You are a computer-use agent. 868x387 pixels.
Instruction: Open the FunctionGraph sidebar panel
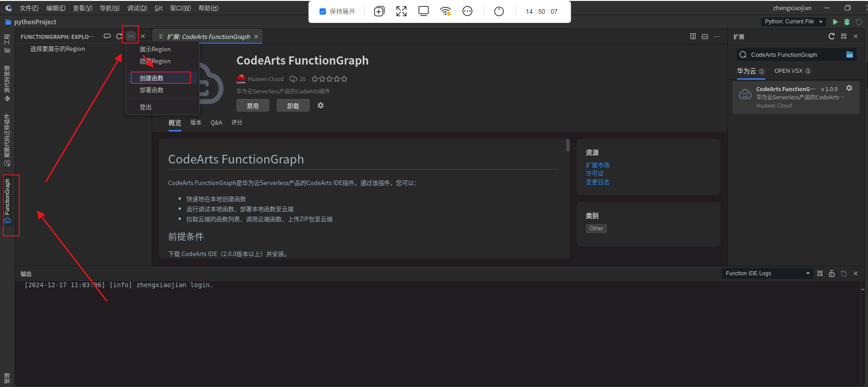coord(7,201)
